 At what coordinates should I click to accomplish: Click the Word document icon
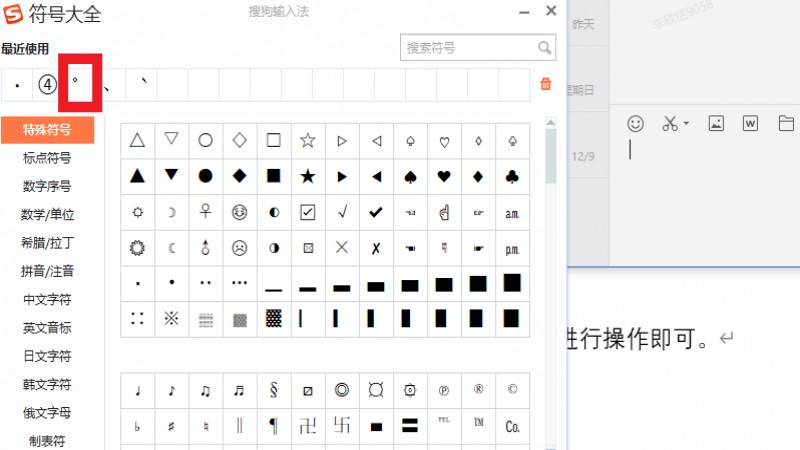pos(750,123)
